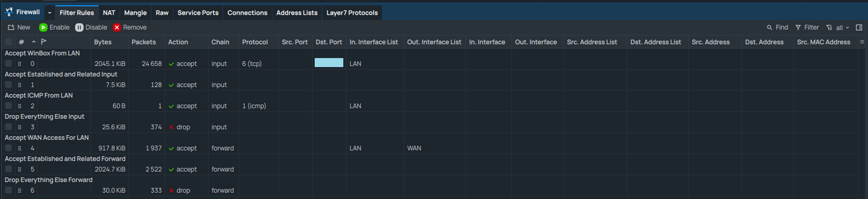Select comment 'Accept WAN Access For LAN'
The width and height of the screenshot is (868, 199).
(47, 138)
